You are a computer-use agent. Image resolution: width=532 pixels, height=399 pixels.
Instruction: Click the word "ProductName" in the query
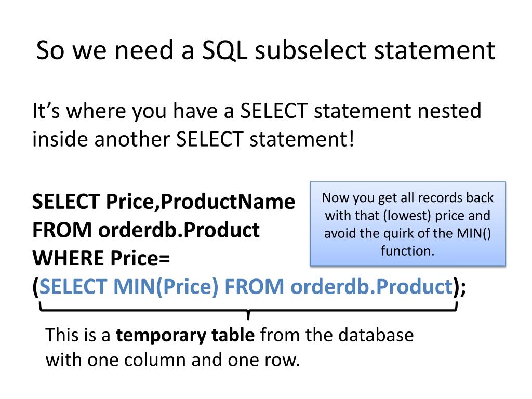(228, 202)
